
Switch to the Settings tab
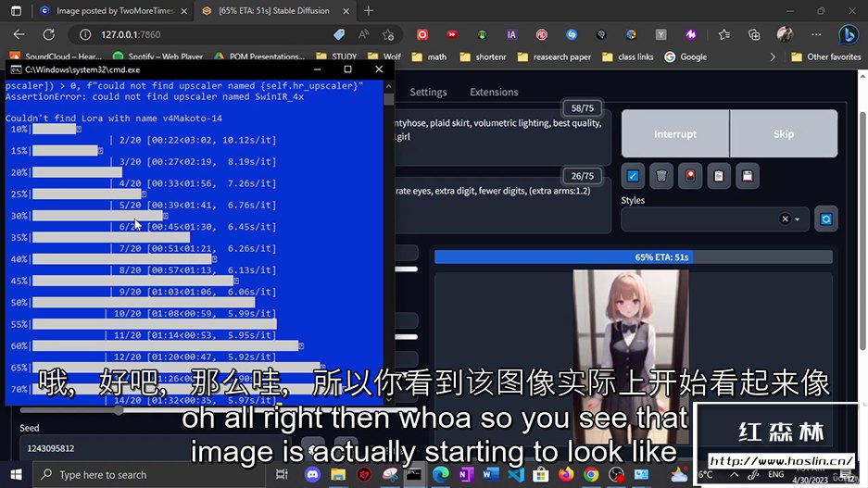pos(428,92)
